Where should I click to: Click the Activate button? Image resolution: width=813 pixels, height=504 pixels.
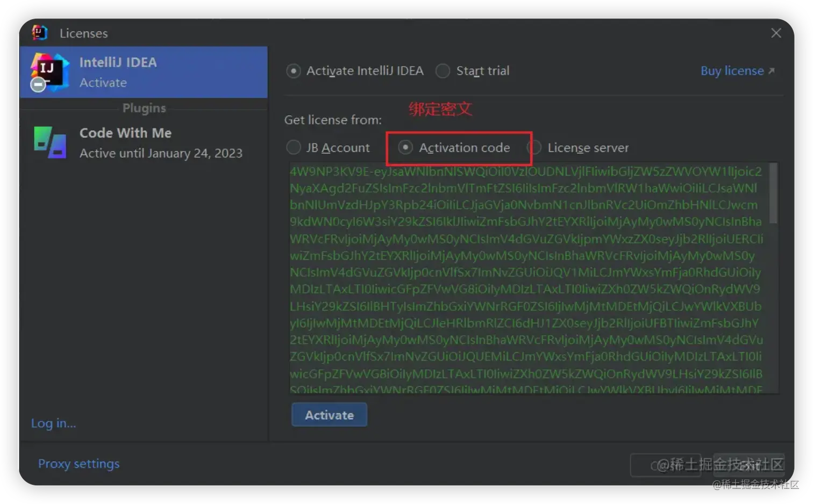pyautogui.click(x=329, y=415)
